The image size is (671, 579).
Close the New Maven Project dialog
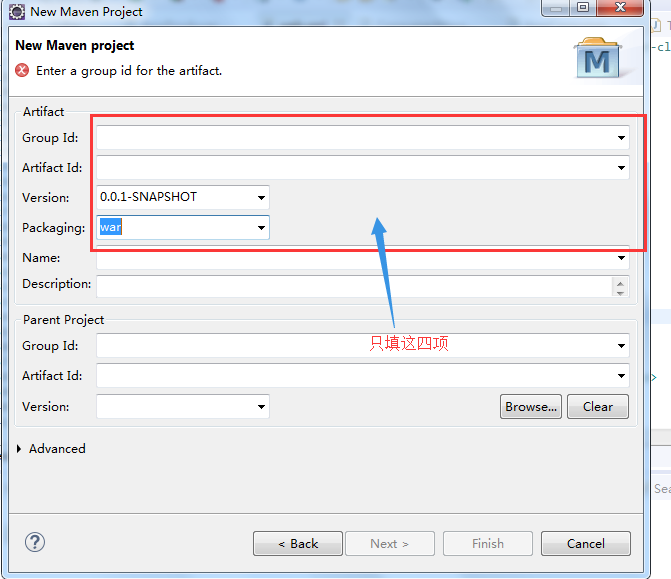(620, 7)
